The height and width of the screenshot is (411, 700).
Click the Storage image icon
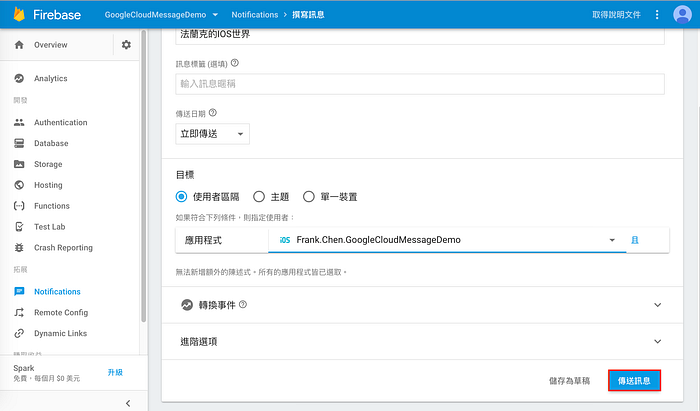(19, 164)
